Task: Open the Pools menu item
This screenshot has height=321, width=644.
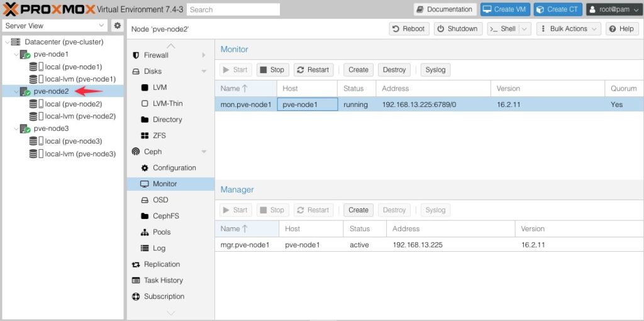Action: tap(171, 232)
